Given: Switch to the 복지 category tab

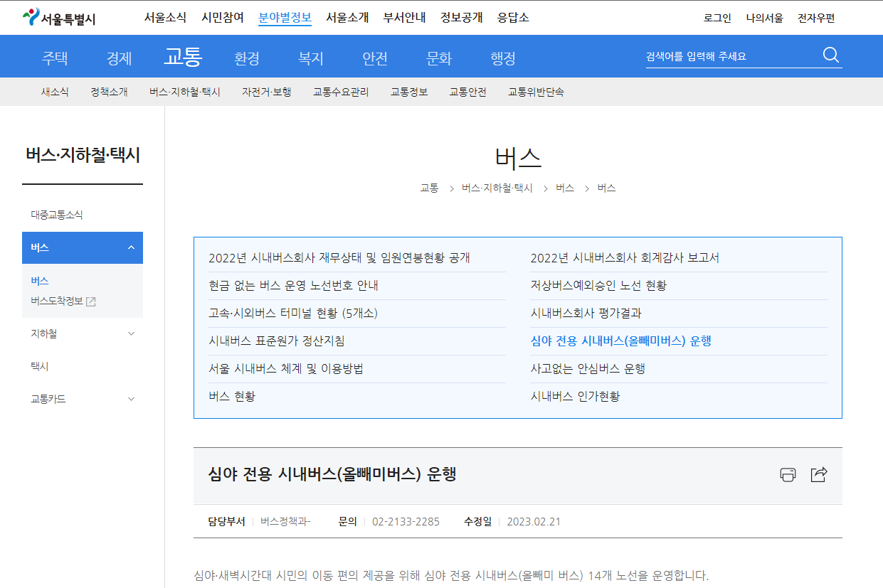Looking at the screenshot, I should point(310,58).
